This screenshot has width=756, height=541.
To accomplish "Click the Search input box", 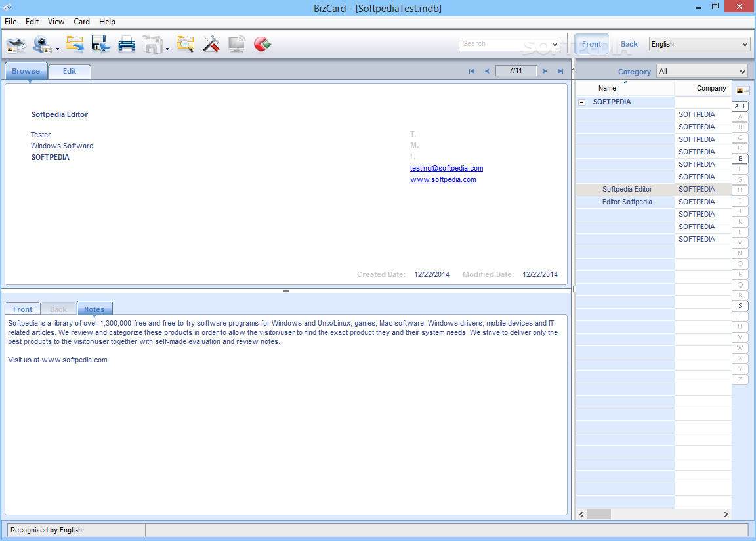I will pyautogui.click(x=505, y=43).
